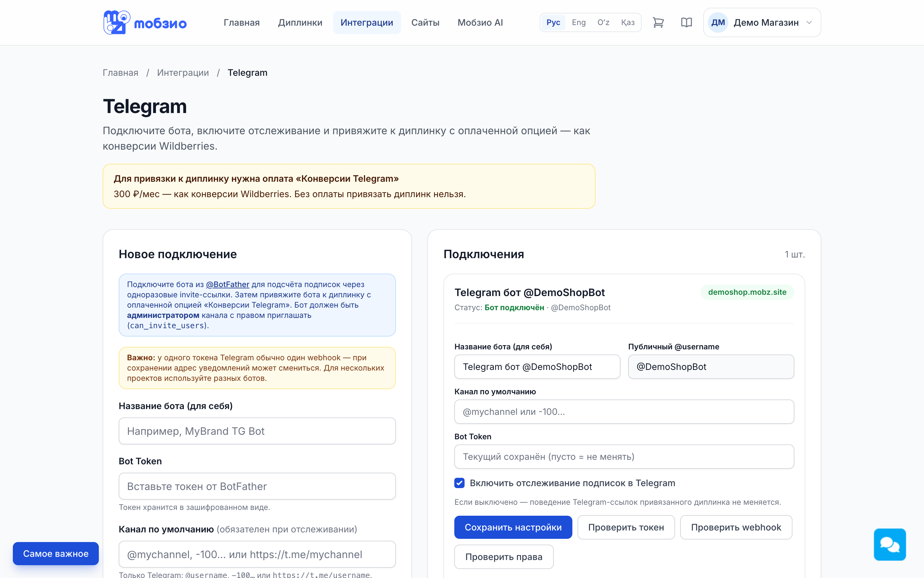Click Проверить токен button
Screen dimensions: 924x578
pyautogui.click(x=626, y=527)
